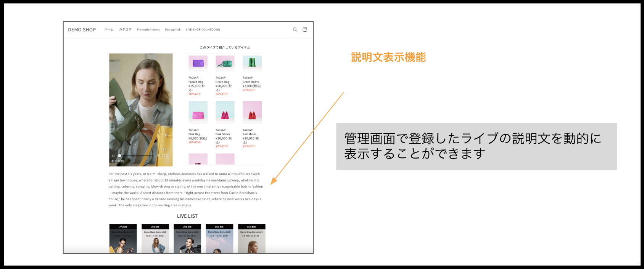Click the video progress slider handle

(119, 156)
